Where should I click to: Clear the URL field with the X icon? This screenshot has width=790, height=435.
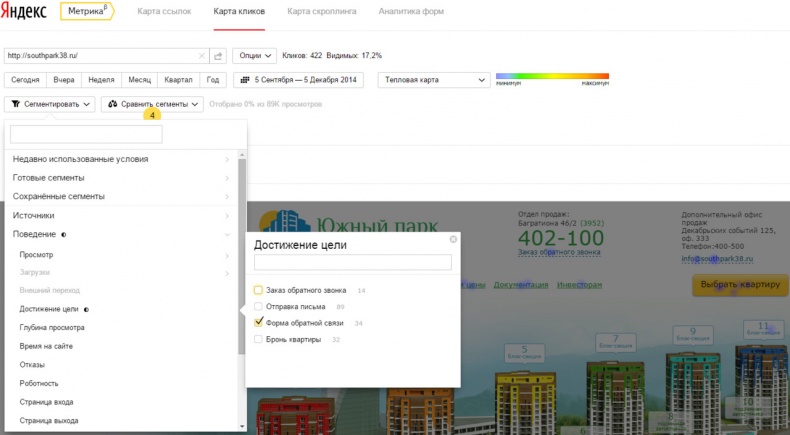pyautogui.click(x=201, y=56)
